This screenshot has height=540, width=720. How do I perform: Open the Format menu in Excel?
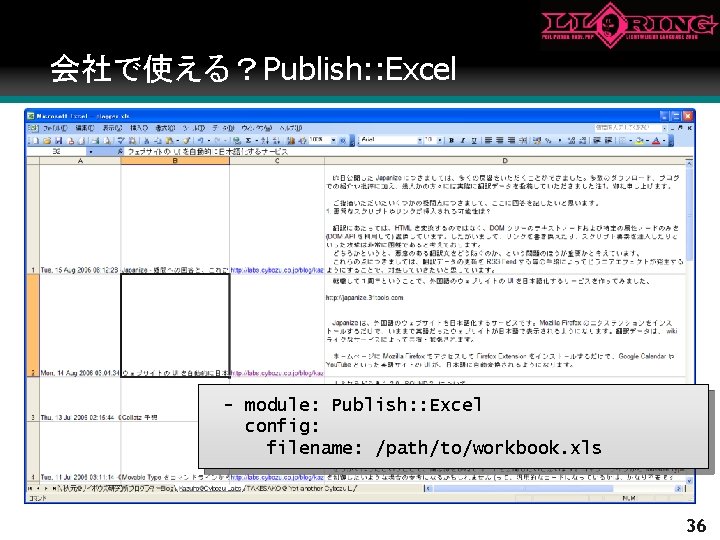click(x=165, y=128)
